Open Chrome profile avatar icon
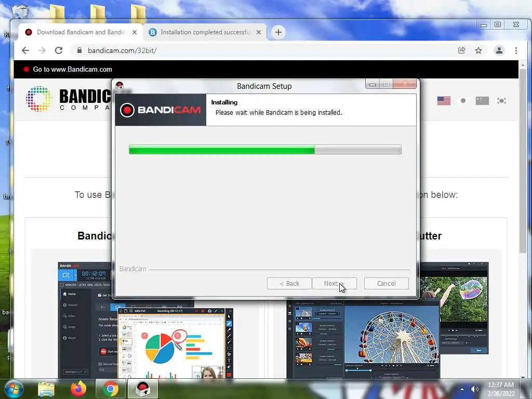Screen dimensions: 532x399 tap(499, 50)
